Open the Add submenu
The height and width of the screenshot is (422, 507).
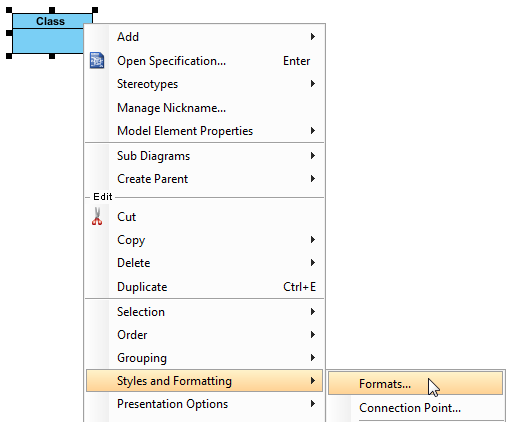pyautogui.click(x=204, y=37)
